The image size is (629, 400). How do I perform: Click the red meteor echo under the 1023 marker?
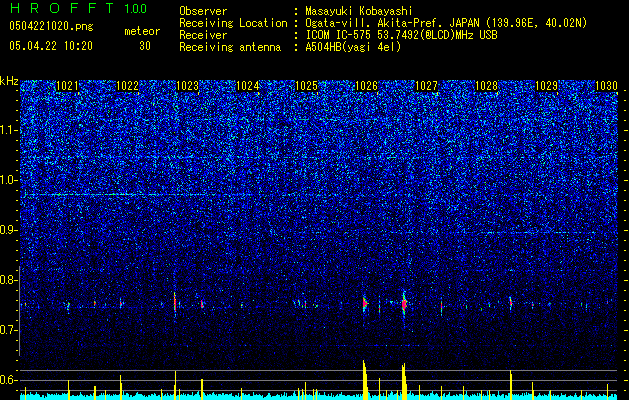(175, 303)
